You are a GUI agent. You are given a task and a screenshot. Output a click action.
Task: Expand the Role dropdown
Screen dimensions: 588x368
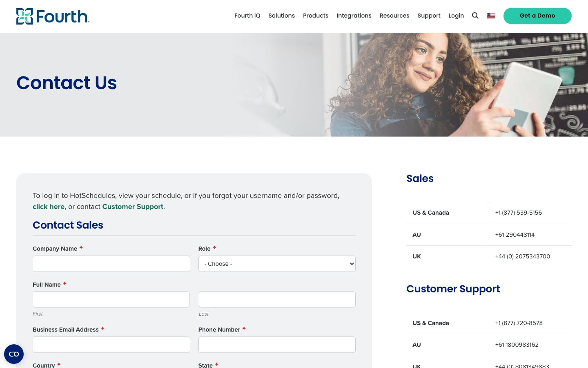coord(277,264)
